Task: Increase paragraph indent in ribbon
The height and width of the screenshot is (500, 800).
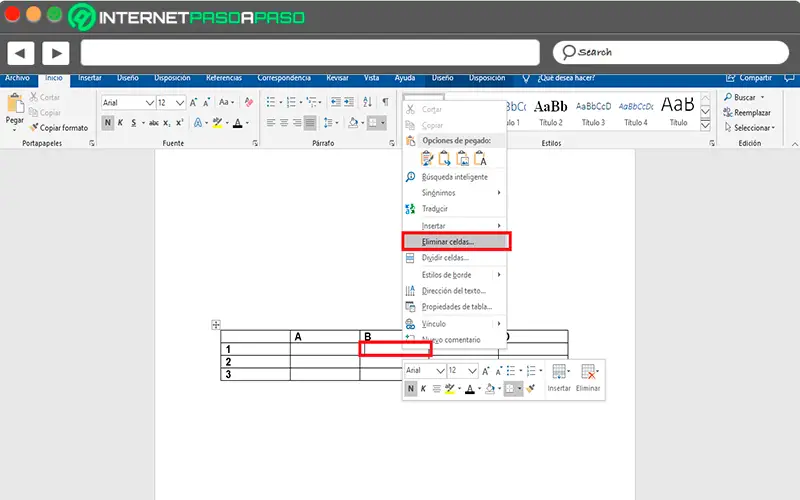Action: pos(349,102)
